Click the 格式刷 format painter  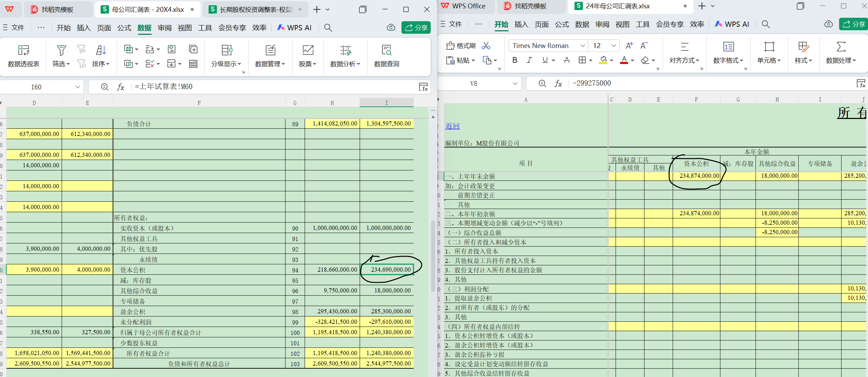coord(461,46)
